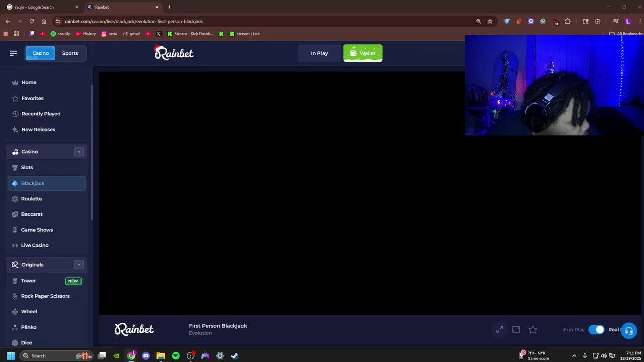Open the stream | kick bookmark
Image resolution: width=644 pixels, height=362 pixels.
(245, 34)
